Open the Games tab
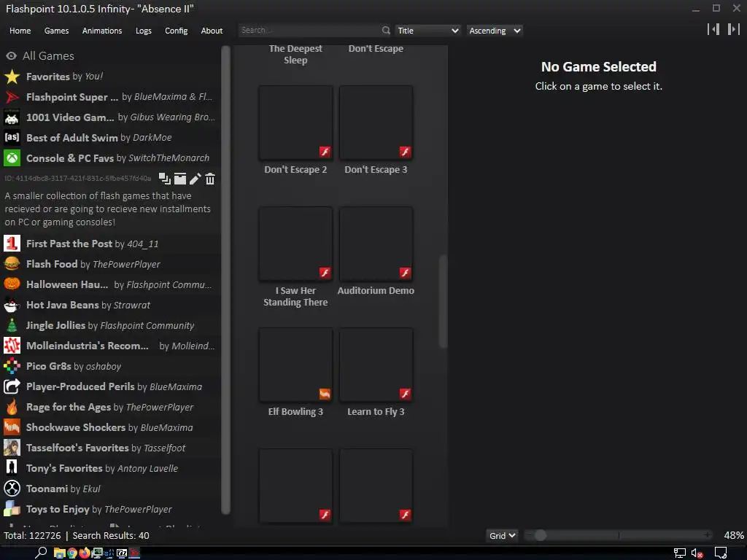The width and height of the screenshot is (747, 560). coord(56,31)
